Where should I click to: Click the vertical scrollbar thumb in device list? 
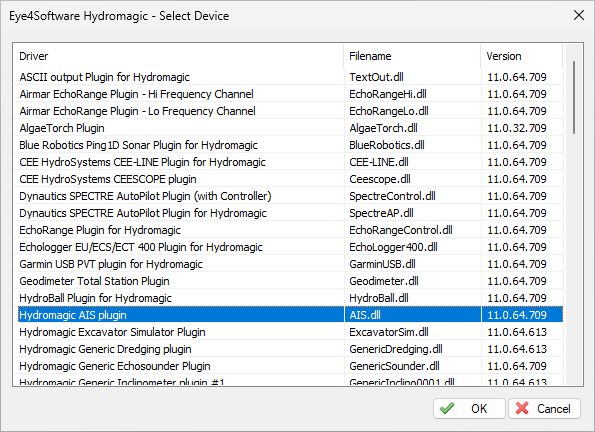point(574,97)
